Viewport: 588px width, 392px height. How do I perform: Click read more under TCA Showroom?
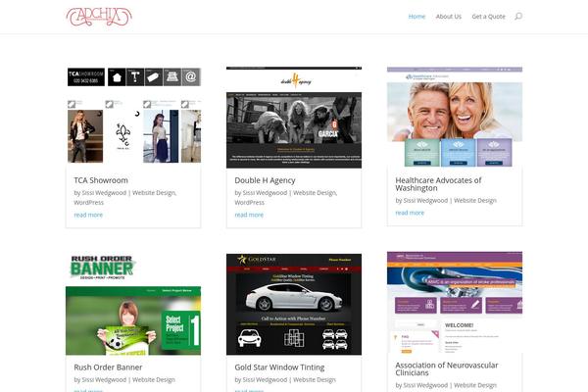pos(88,215)
